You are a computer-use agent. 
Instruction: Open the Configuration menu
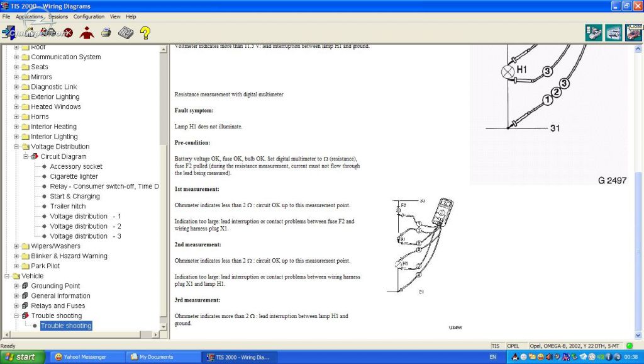[89, 16]
